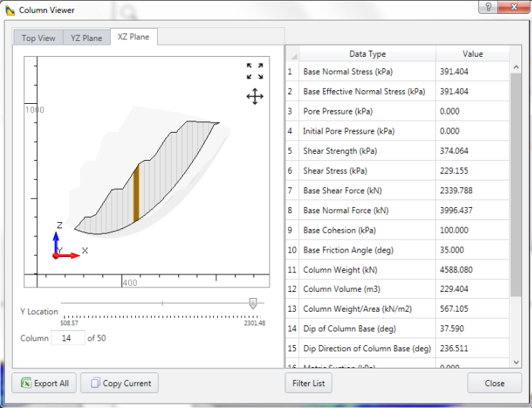The width and height of the screenshot is (532, 408).
Task: Click the Y Location slider handle
Action: [x=253, y=303]
